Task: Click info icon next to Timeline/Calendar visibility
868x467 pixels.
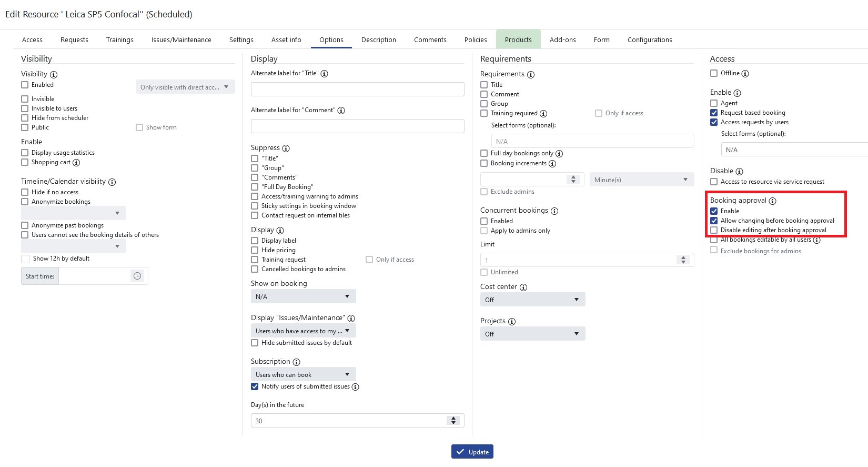Action: 112,182
